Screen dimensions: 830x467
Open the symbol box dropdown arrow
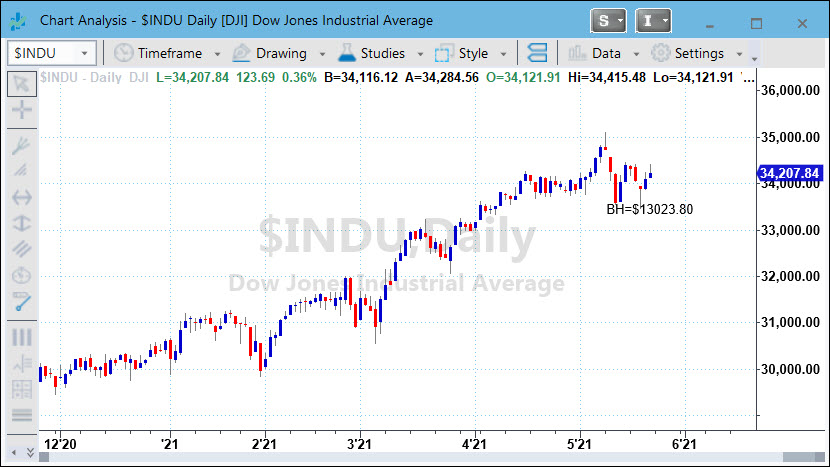pos(84,53)
